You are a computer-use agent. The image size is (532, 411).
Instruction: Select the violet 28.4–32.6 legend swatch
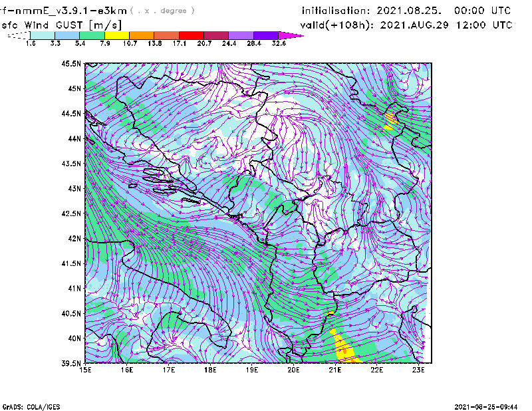pos(266,35)
